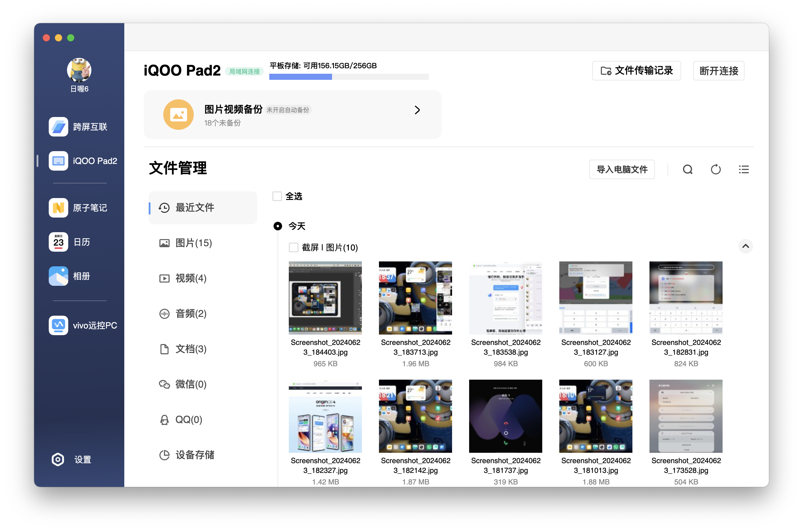
Task: Launch the vivo远控PC icon
Action: pos(58,325)
